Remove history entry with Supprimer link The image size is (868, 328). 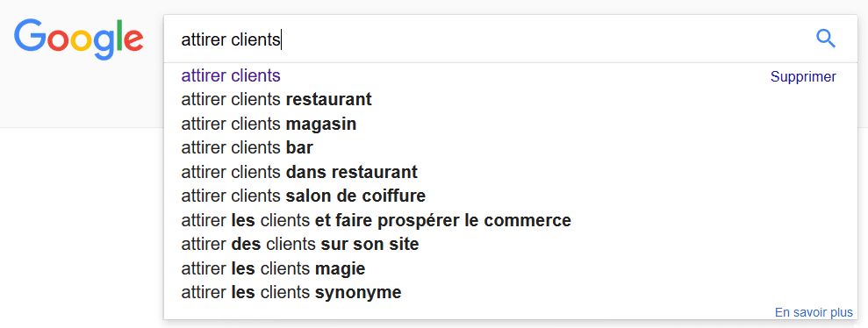point(803,77)
